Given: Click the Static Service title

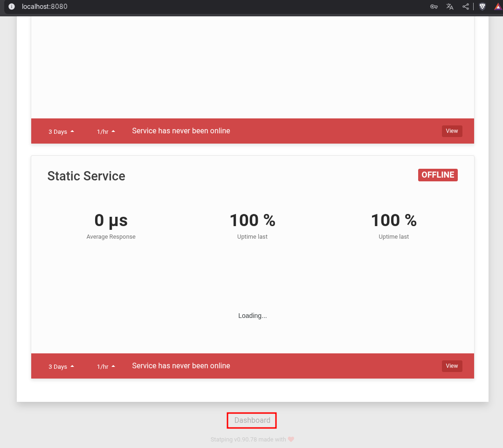Looking at the screenshot, I should [86, 176].
